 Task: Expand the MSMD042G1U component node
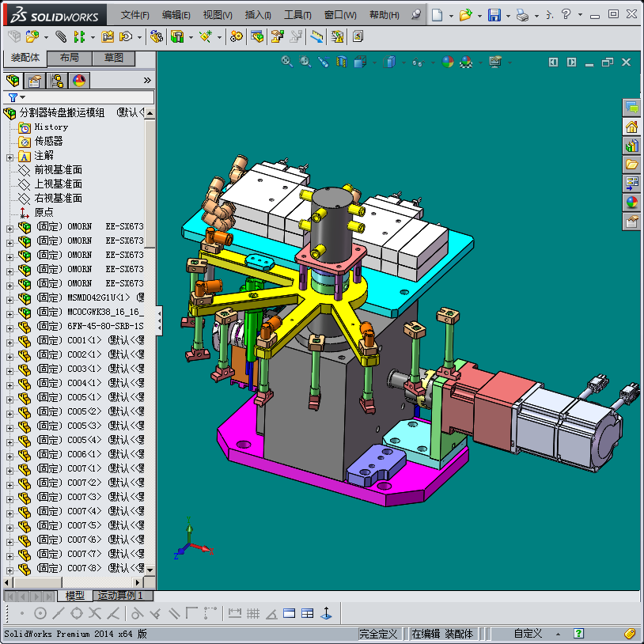click(9, 298)
